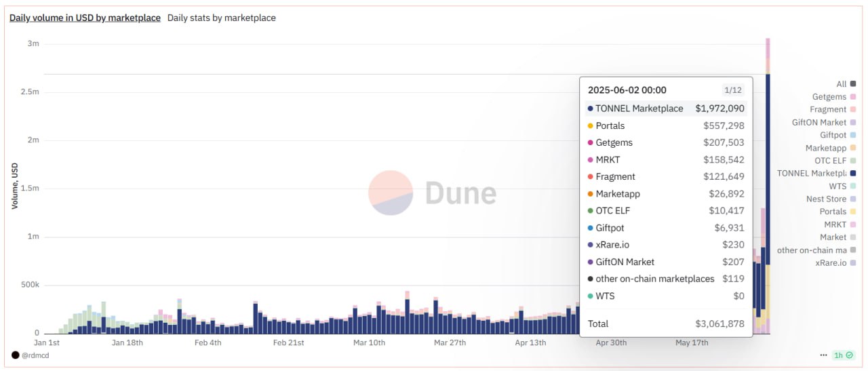This screenshot has width=868, height=371.
Task: Click the author avatar next to @rdmcd
Action: [16, 355]
